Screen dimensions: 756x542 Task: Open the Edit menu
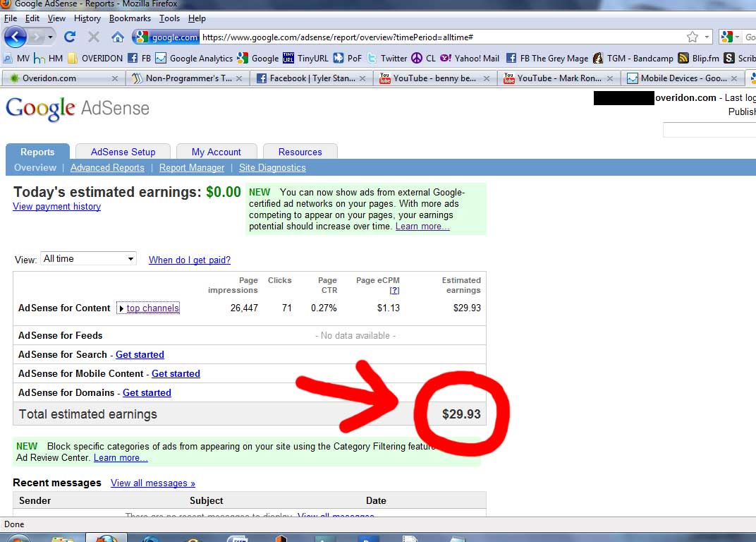(x=32, y=18)
